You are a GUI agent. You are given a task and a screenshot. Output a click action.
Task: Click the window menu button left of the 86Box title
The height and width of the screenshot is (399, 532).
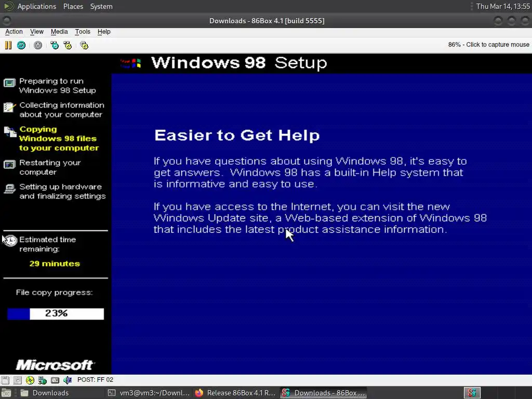(7, 21)
